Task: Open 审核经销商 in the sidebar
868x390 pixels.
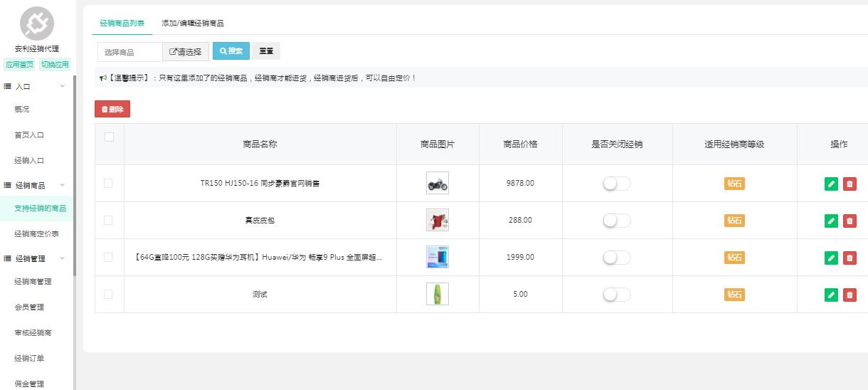Action: tap(33, 333)
